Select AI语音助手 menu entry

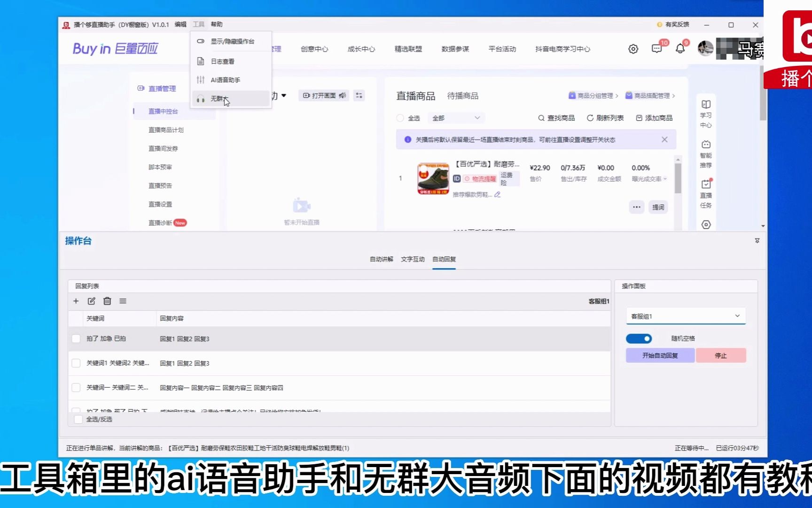pos(231,80)
